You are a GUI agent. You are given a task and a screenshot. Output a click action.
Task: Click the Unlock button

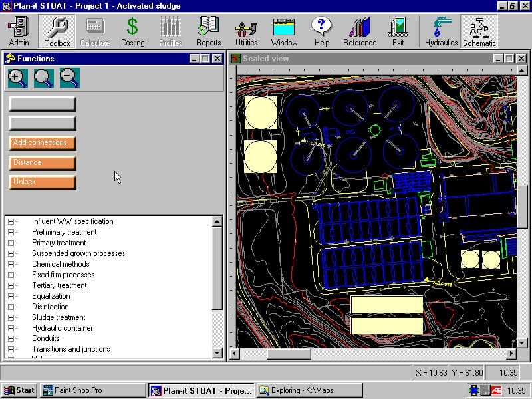click(42, 182)
